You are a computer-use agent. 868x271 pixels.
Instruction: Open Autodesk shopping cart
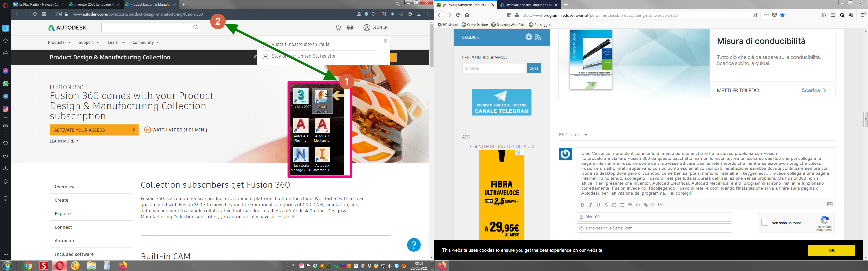[338, 28]
